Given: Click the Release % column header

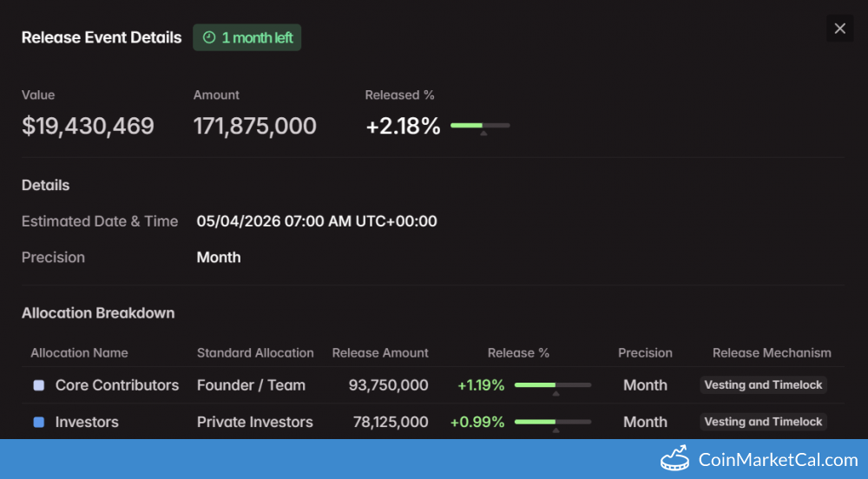Looking at the screenshot, I should [x=518, y=353].
